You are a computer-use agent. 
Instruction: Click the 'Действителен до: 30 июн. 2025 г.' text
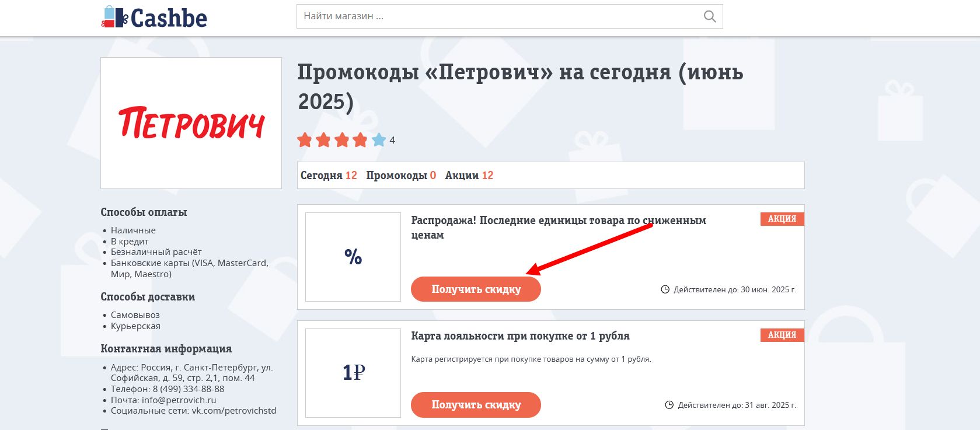point(735,289)
